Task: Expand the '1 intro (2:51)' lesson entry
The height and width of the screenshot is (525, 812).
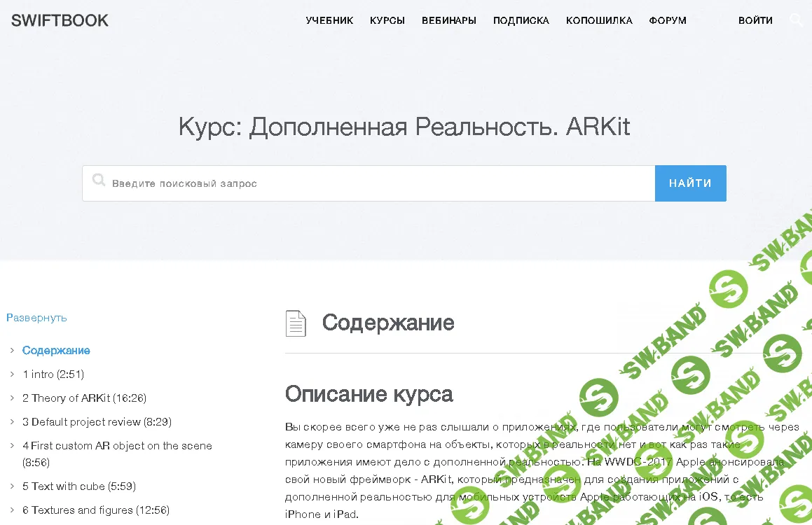Action: pos(12,374)
